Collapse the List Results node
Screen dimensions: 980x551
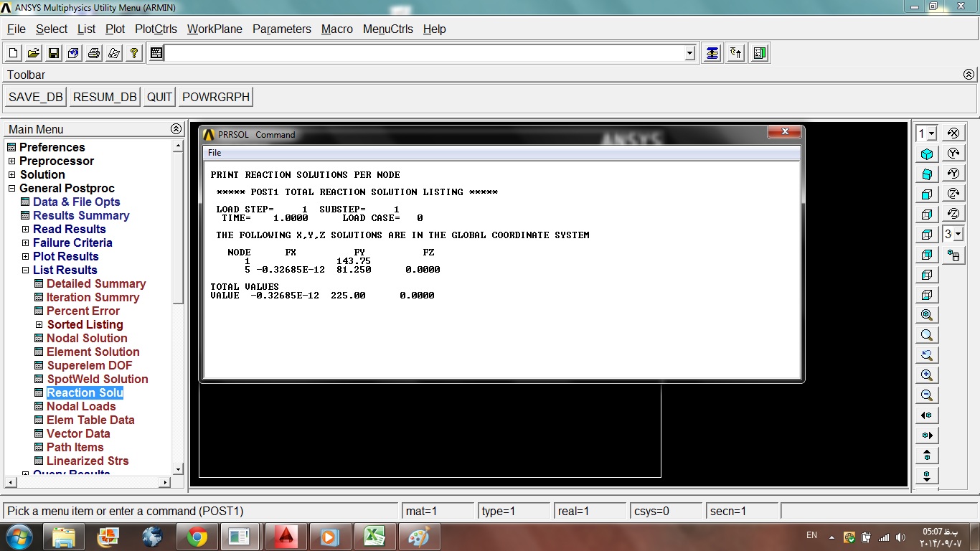click(25, 270)
